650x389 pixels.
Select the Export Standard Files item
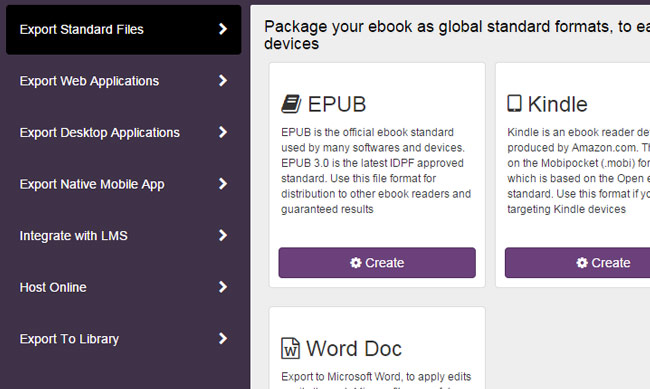tap(124, 29)
